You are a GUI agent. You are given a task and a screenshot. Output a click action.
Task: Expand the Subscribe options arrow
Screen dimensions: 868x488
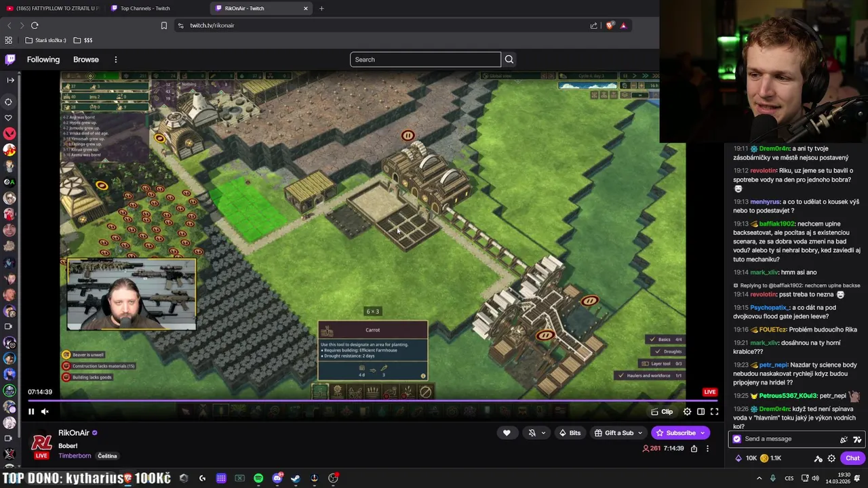click(703, 433)
